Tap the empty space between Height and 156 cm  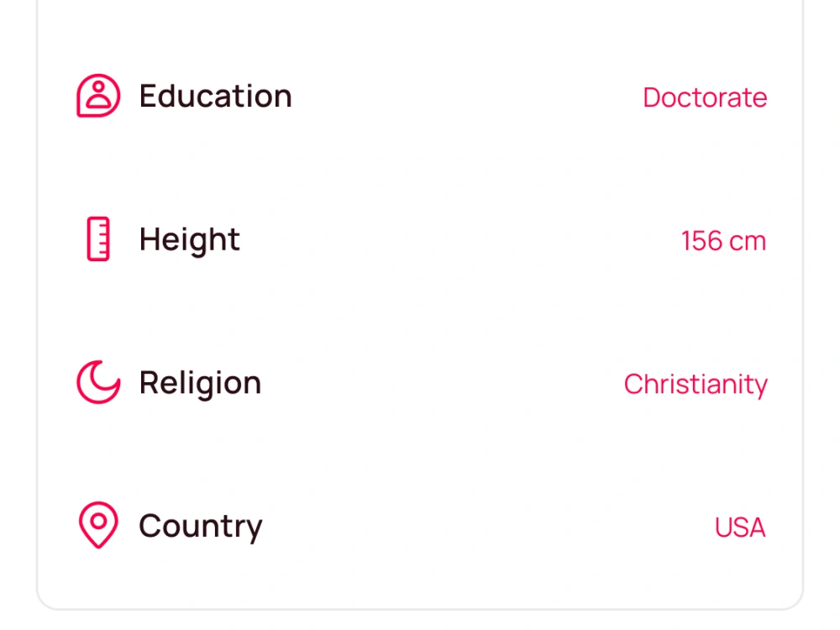[x=460, y=240]
